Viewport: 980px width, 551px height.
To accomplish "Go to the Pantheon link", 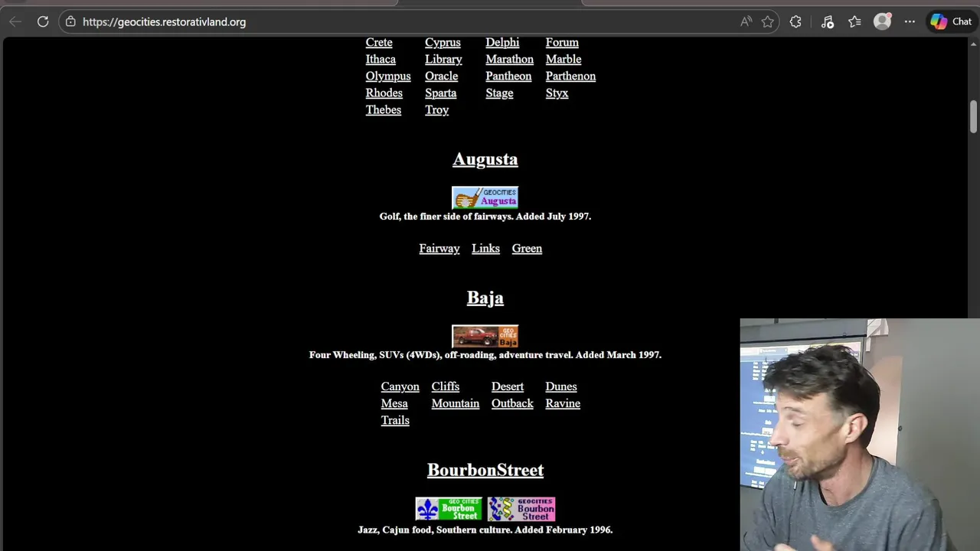I will coord(508,76).
